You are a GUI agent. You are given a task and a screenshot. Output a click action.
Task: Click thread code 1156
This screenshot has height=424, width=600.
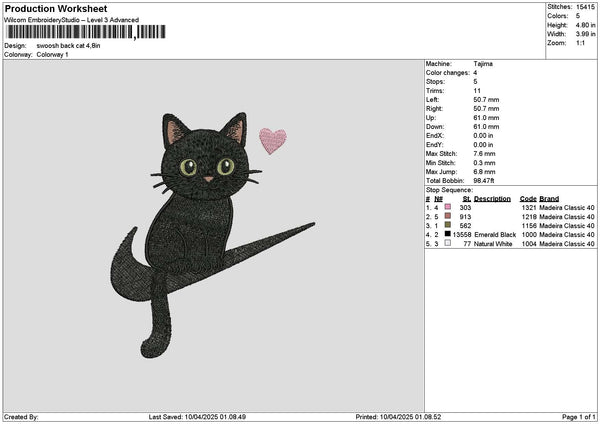[x=529, y=226]
